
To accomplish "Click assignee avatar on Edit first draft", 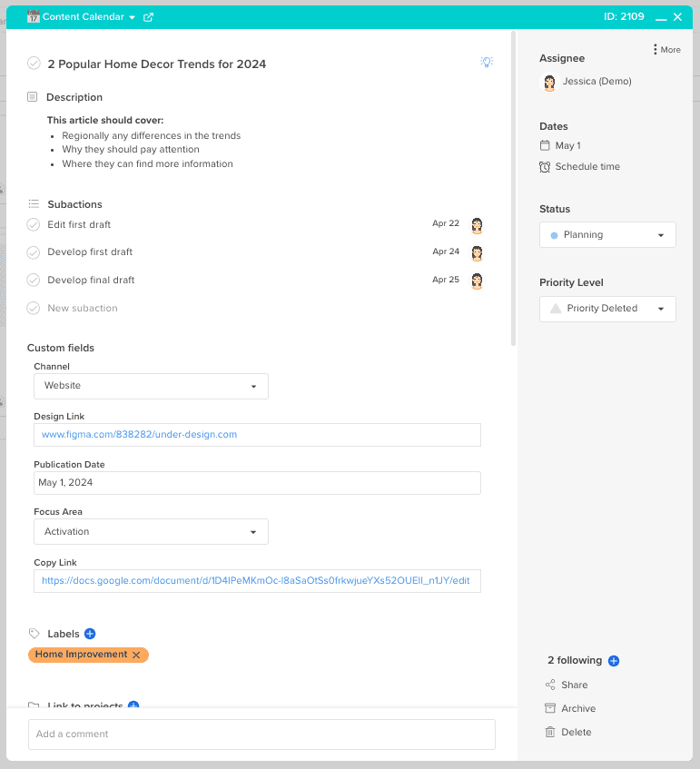I will [x=477, y=225].
